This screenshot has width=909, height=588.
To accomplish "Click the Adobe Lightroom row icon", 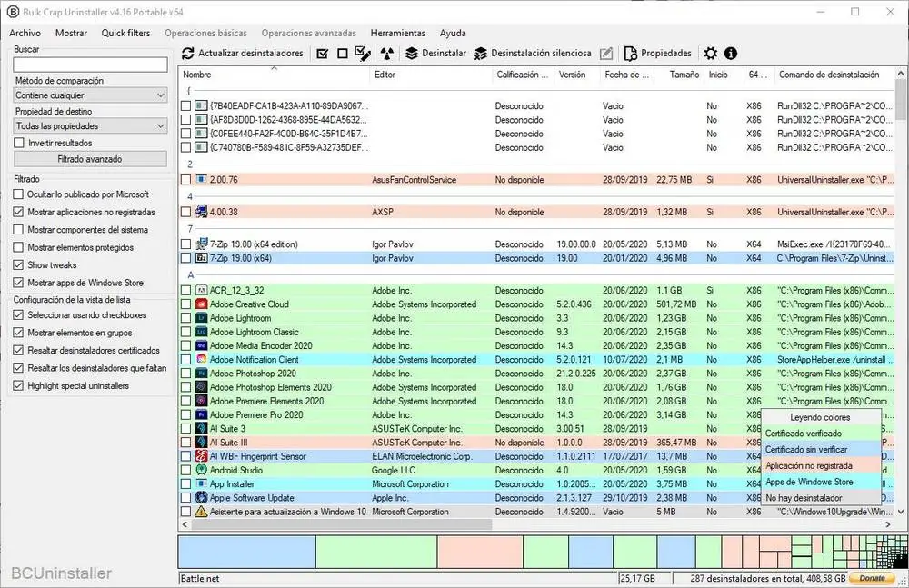I will click(x=201, y=318).
